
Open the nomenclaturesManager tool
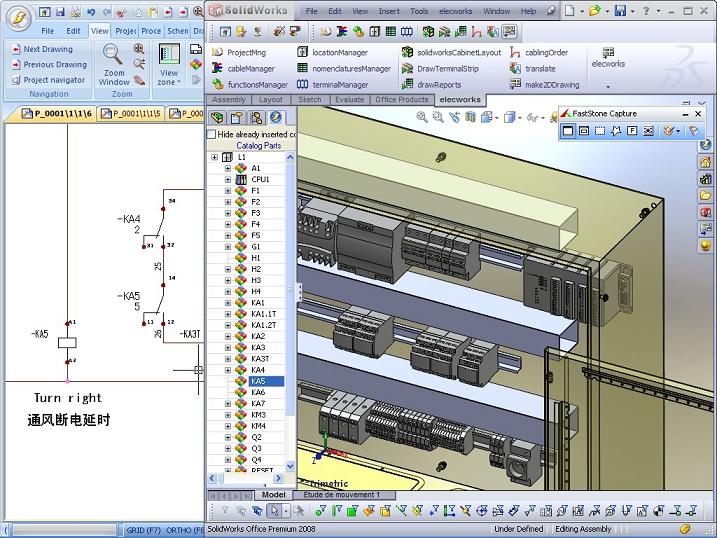coord(344,69)
